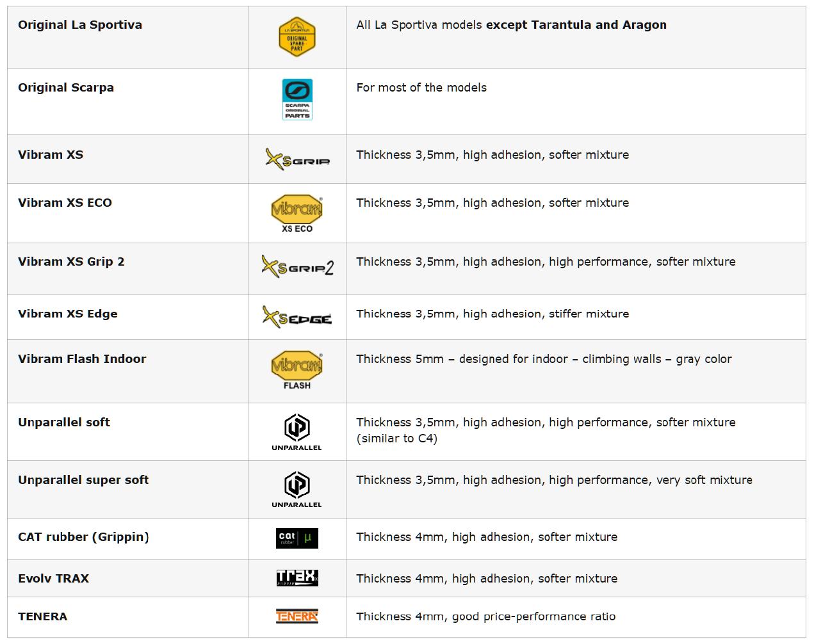Select the Original Scarpa label
The image size is (814, 644).
click(x=66, y=88)
